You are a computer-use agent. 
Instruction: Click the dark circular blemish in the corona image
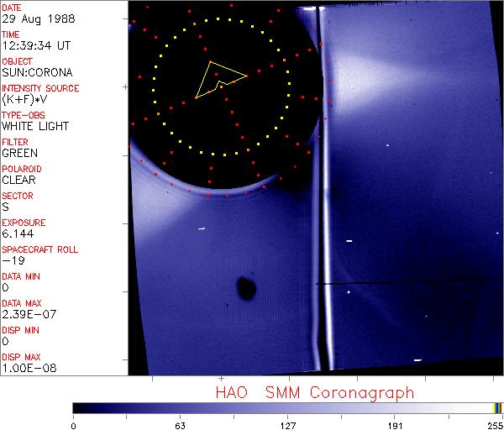pyautogui.click(x=246, y=289)
